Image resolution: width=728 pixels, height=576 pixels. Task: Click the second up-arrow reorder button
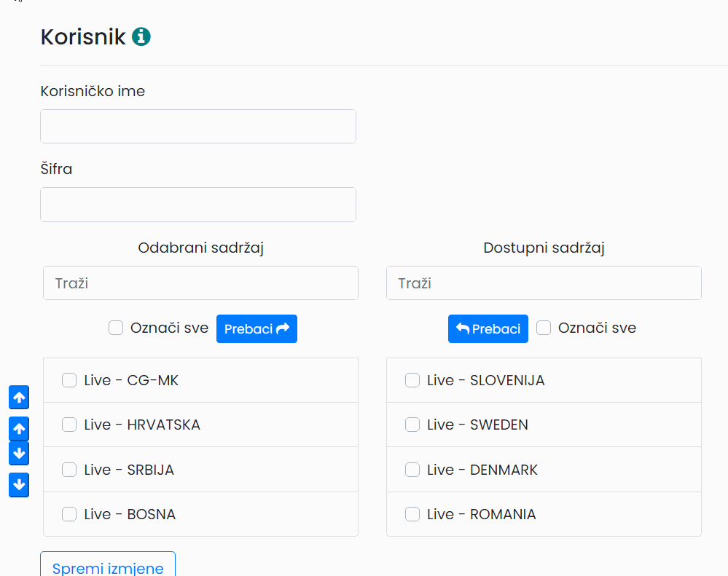[19, 428]
